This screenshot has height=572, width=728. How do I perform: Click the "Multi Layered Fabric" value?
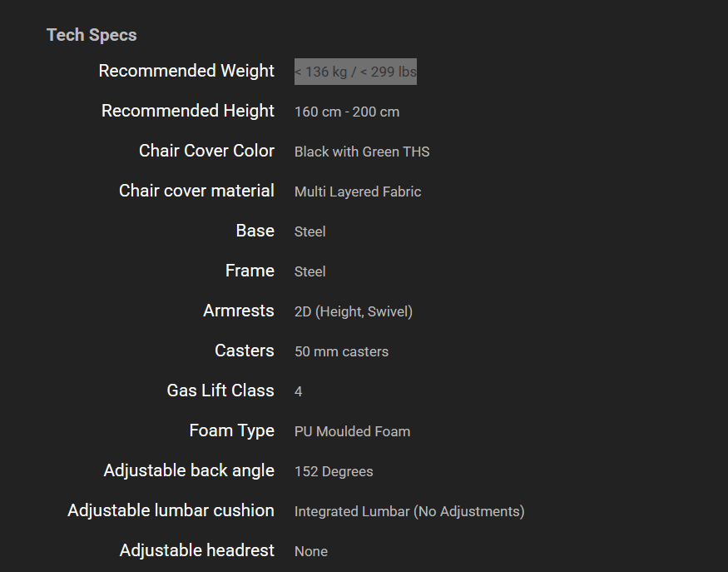tap(358, 191)
